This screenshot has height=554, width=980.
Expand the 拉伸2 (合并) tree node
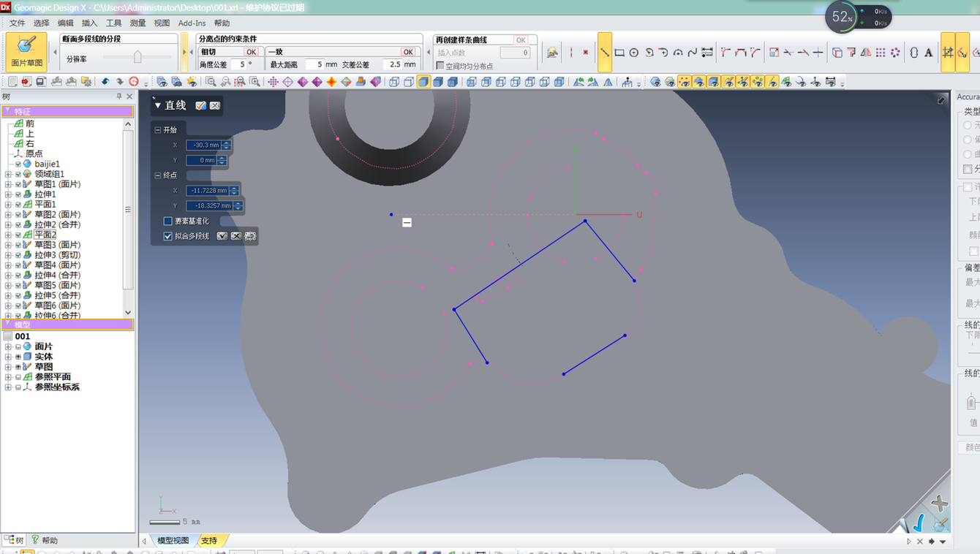click(8, 225)
